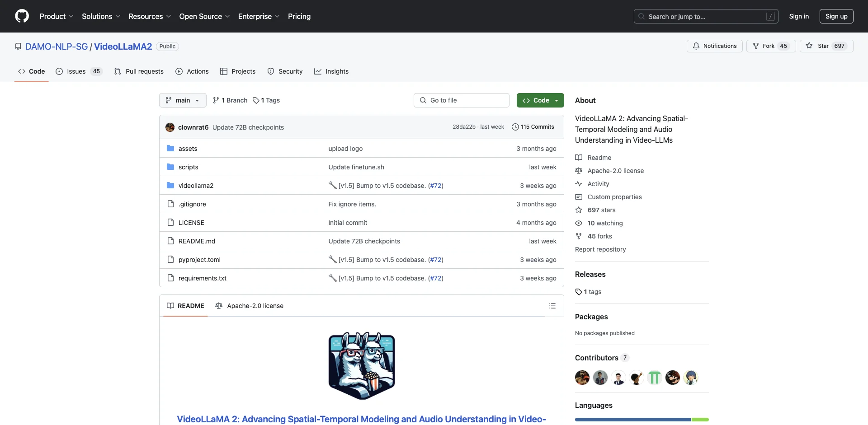The image size is (868, 425).
Task: Open the .gitignore file
Action: click(x=192, y=204)
